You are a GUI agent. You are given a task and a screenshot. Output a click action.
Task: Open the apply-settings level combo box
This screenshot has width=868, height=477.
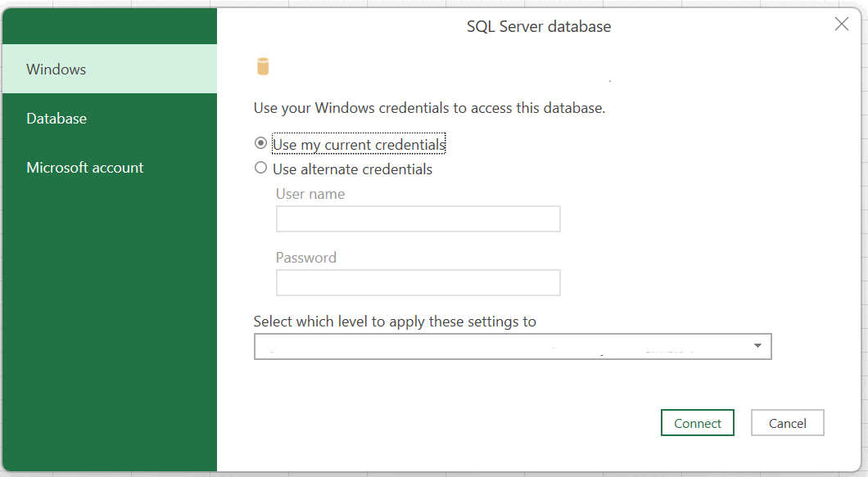pos(512,345)
